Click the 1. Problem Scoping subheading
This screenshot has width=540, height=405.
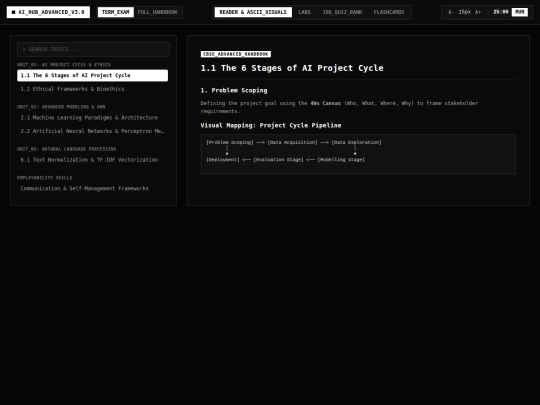pyautogui.click(x=234, y=90)
